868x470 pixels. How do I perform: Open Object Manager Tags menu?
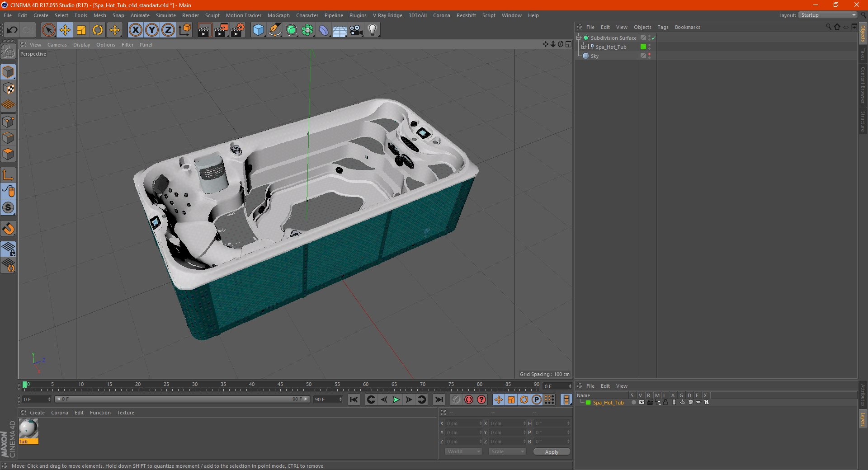(x=663, y=27)
